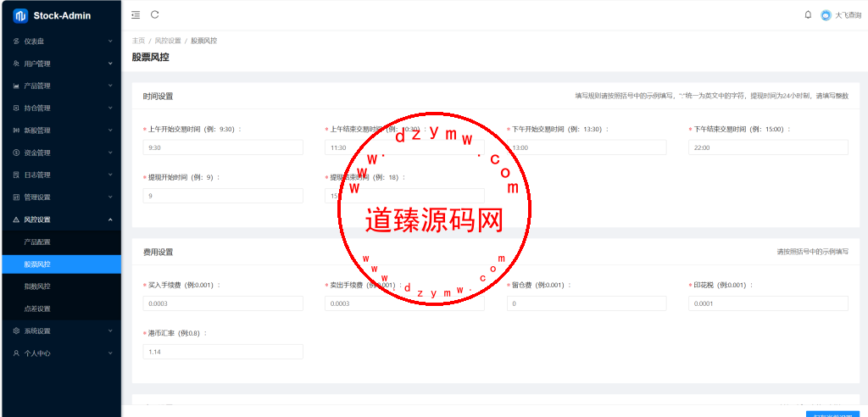868x417 pixels.
Task: Collapse the 风控设置 menu chevron
Action: [x=110, y=220]
